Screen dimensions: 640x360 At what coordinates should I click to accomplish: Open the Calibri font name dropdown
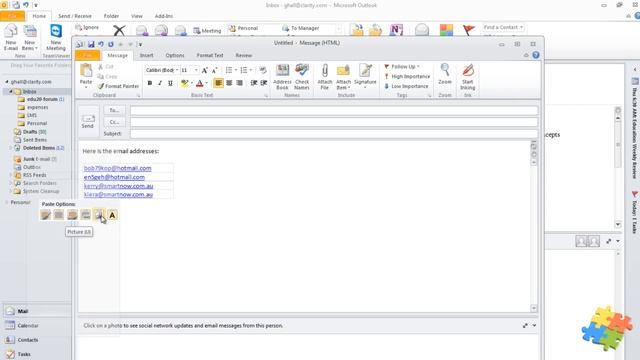pos(177,70)
